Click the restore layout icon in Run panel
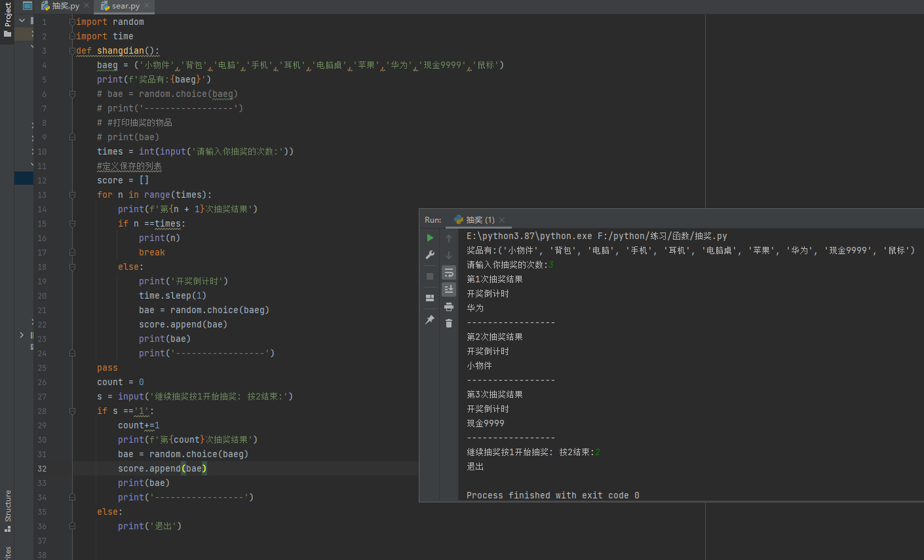Viewport: 924px width, 560px height. tap(430, 298)
